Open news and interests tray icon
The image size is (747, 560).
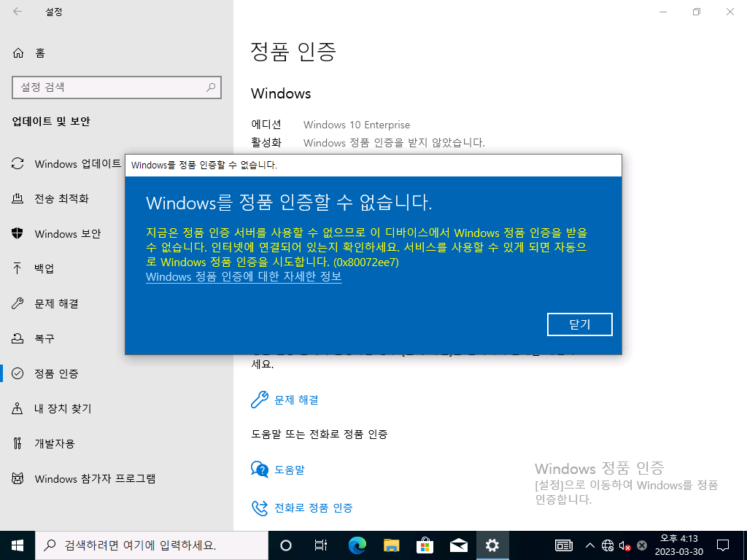point(564,545)
